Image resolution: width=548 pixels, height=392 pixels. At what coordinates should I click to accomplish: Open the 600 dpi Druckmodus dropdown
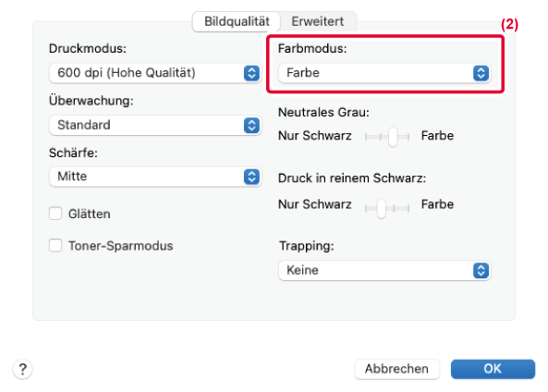tap(155, 73)
